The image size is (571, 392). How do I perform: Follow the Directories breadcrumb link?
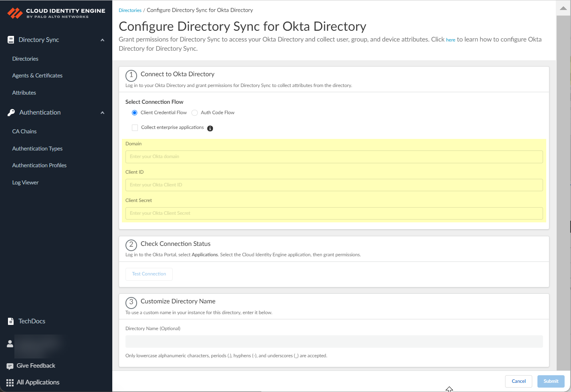point(130,10)
